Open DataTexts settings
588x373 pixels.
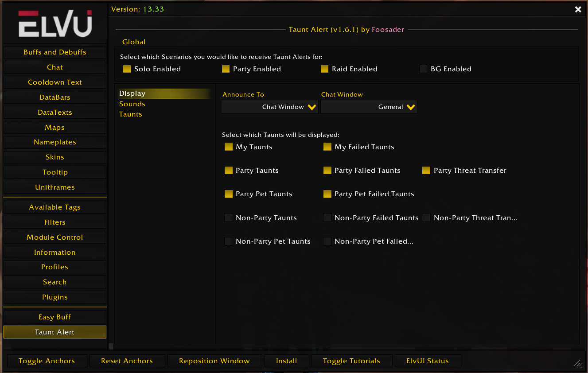[x=55, y=113]
